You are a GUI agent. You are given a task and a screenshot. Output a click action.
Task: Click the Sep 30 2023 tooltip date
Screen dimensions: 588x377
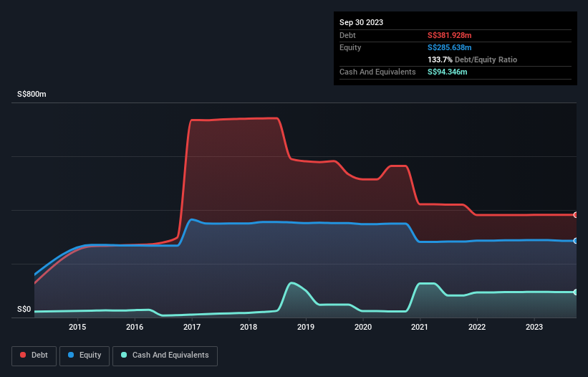point(361,22)
